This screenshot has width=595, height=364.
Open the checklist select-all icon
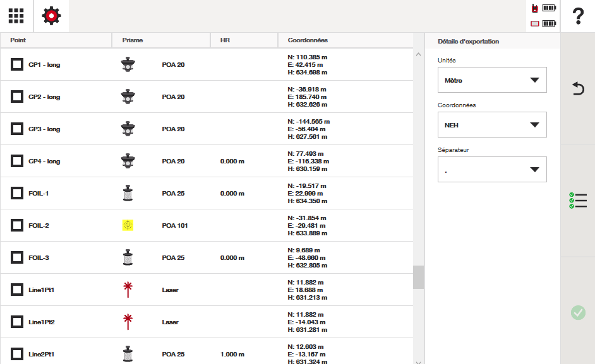pyautogui.click(x=577, y=201)
